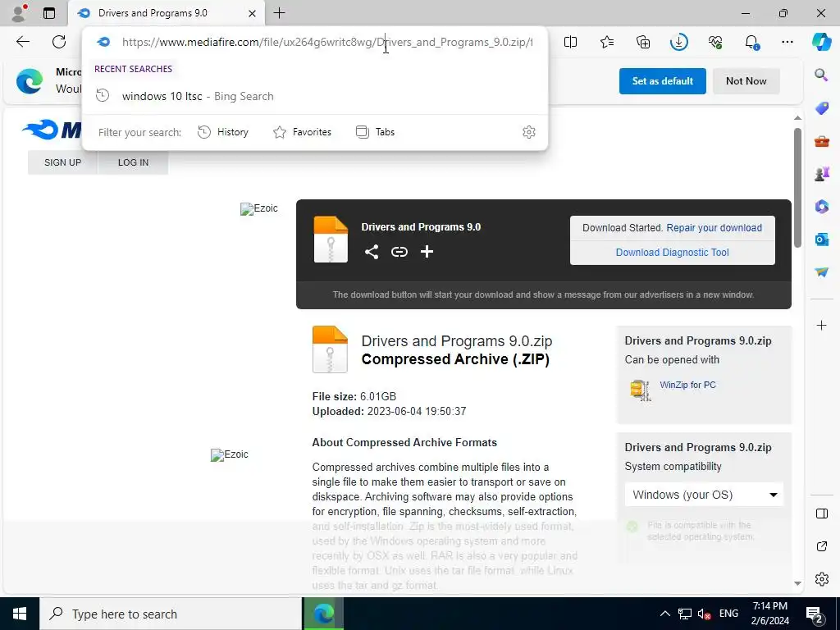Image resolution: width=840 pixels, height=630 pixels.
Task: Click LOG IN on MediaFire
Action: [134, 162]
